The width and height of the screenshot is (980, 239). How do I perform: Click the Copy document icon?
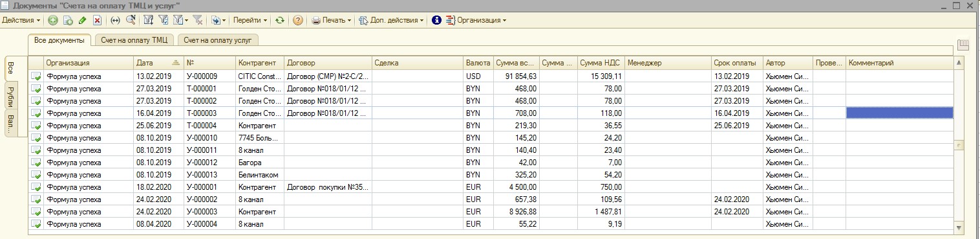tap(67, 20)
